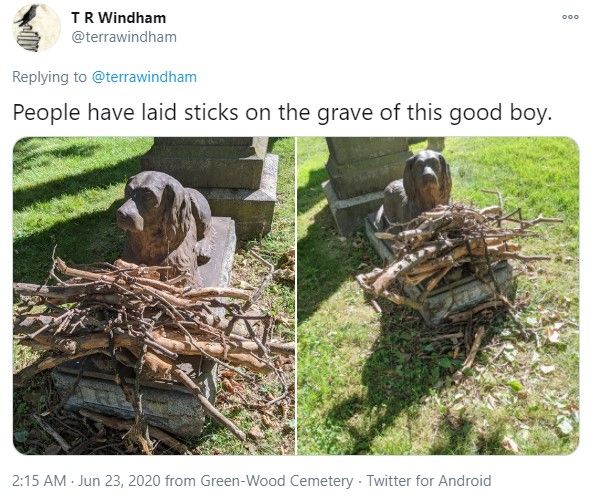Viewport: 594px width, 501px height.
Task: Click the Jun 23, 2020 date
Action: 120,481
